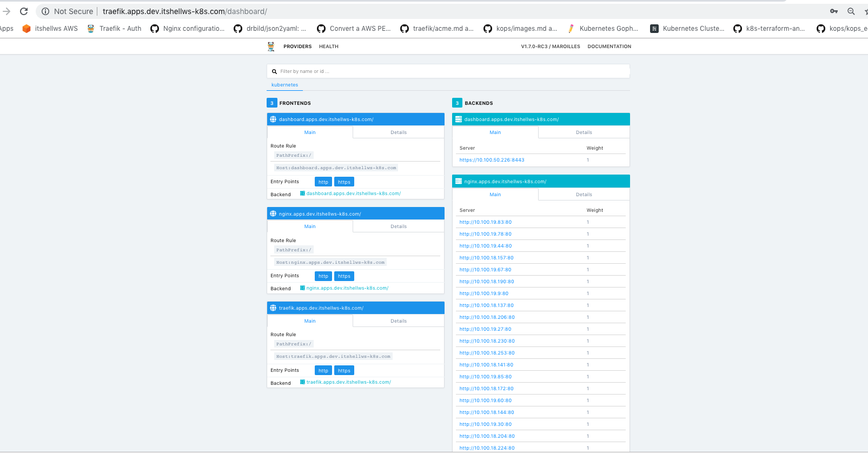
Task: Click the Not Secure info icon
Action: point(45,11)
